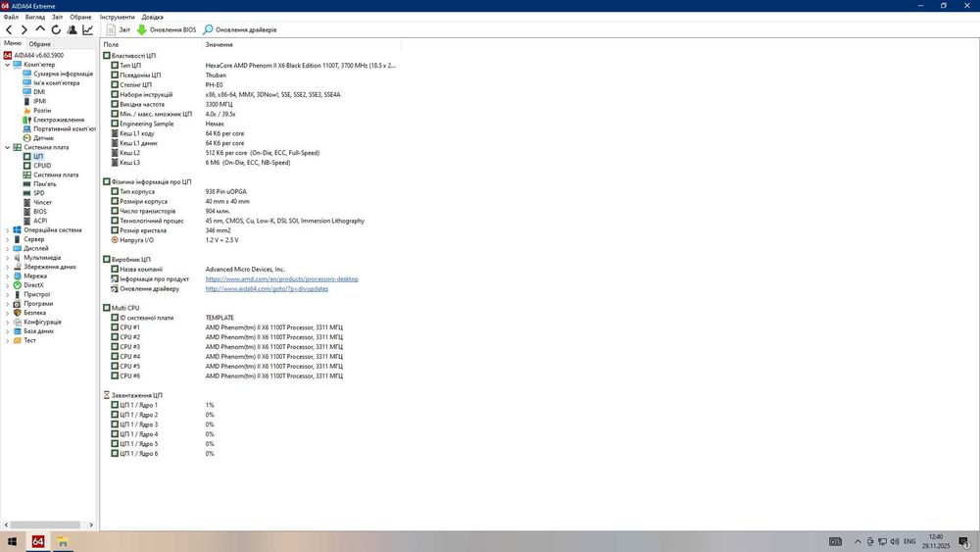Open the Довідка menu
980x552 pixels.
point(153,17)
